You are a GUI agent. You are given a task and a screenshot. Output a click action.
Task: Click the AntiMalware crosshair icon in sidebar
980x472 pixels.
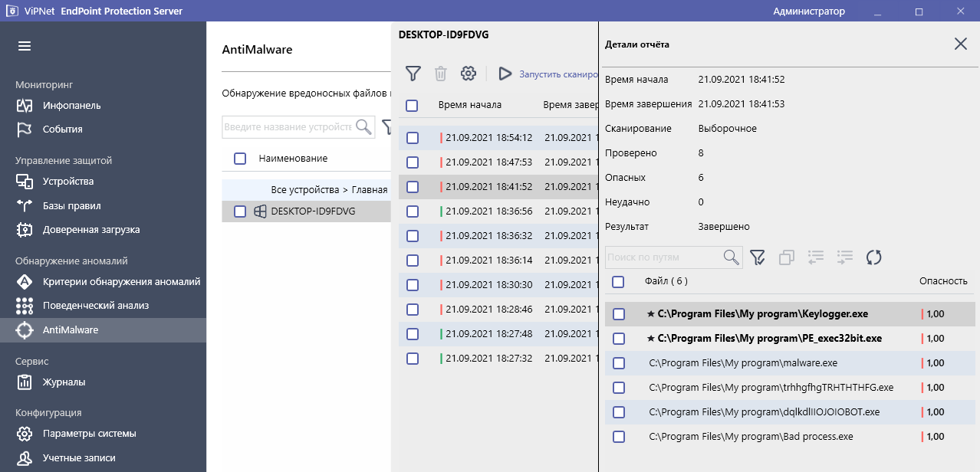[x=25, y=329]
